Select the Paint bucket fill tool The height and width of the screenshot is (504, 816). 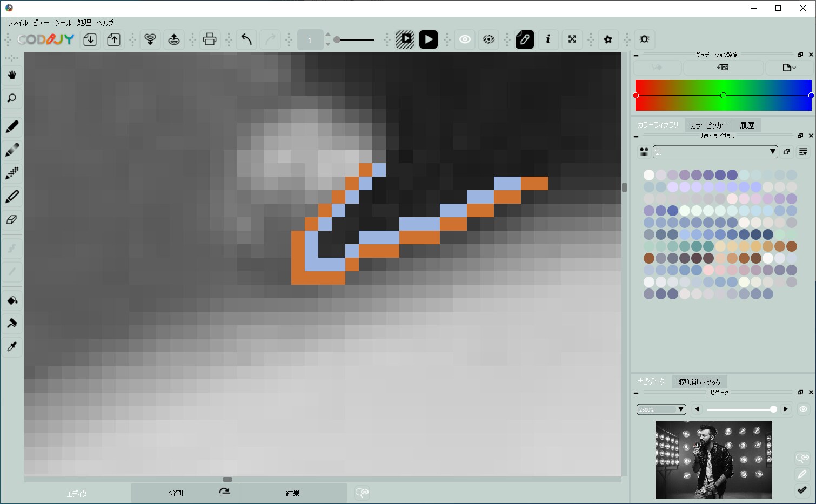(12, 300)
